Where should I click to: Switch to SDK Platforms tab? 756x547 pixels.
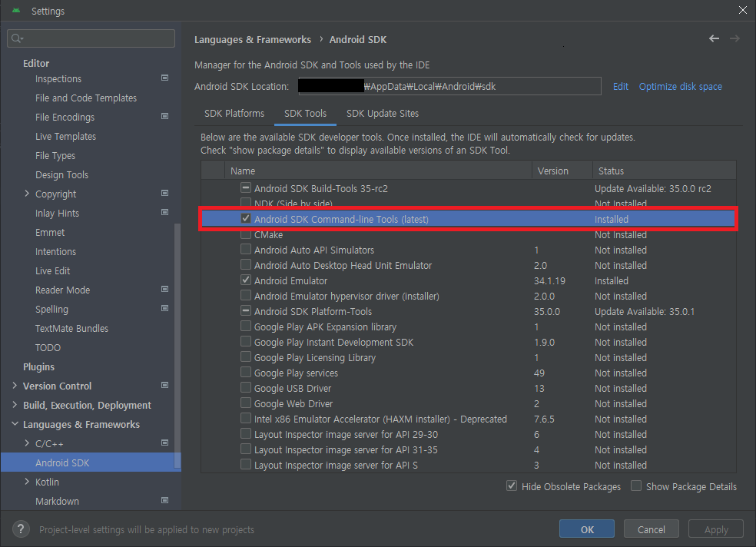click(x=234, y=113)
